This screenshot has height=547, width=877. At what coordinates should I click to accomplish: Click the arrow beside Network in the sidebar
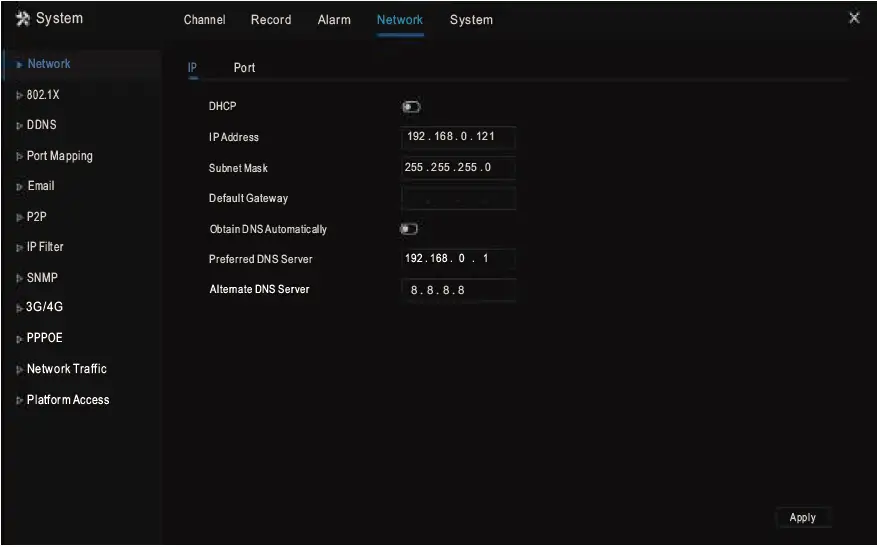[x=20, y=64]
